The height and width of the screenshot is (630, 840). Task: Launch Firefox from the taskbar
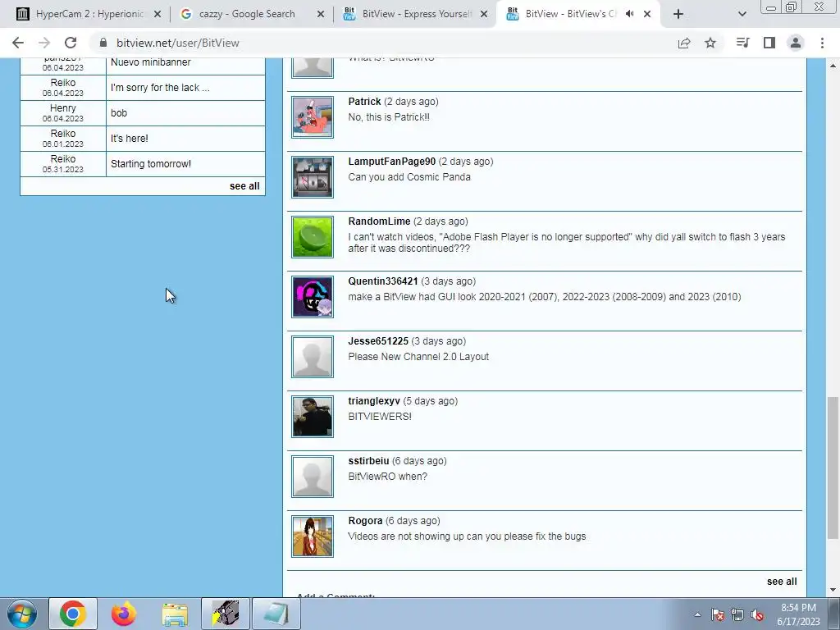[x=124, y=614]
